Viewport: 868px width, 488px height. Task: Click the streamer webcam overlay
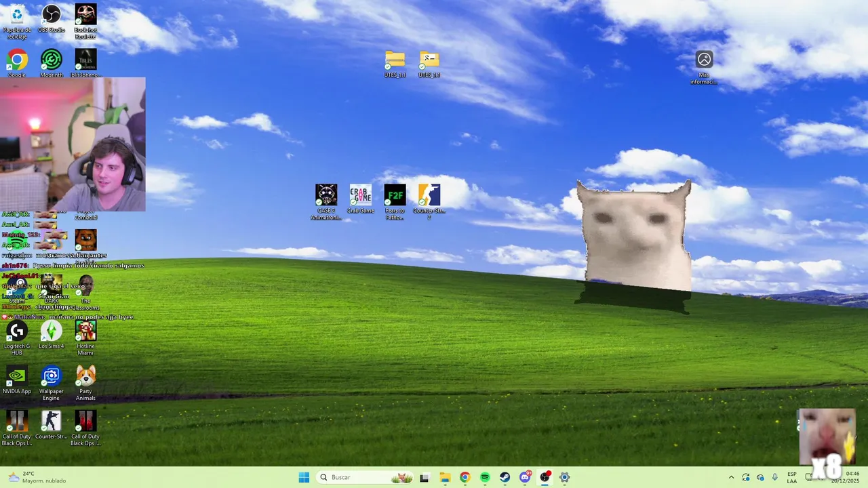pos(73,144)
